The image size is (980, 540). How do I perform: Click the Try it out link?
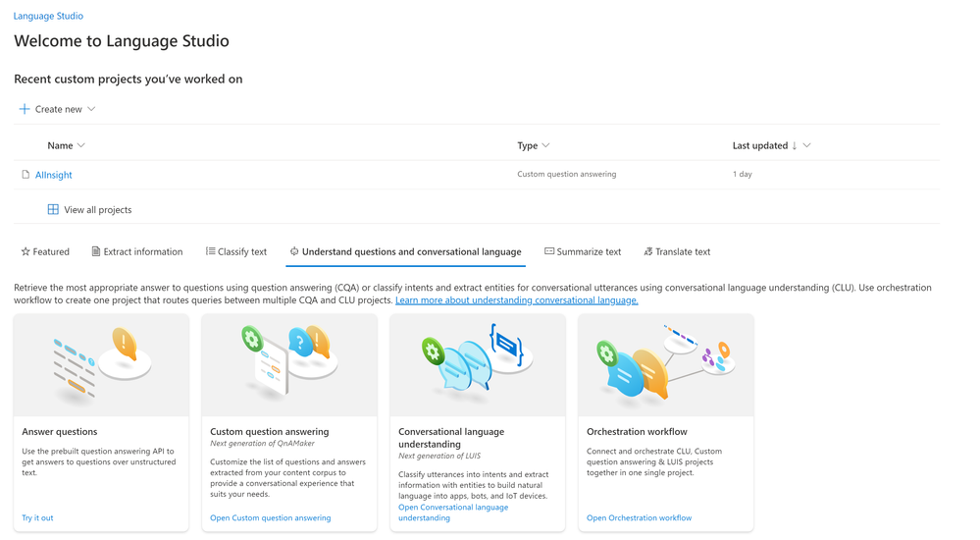tap(37, 518)
